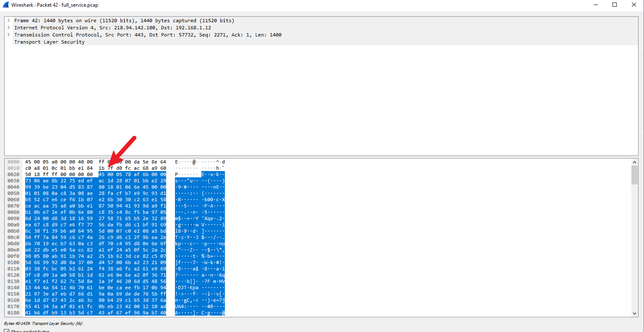
Task: Select the Transport Layer Security row
Action: click(x=50, y=42)
